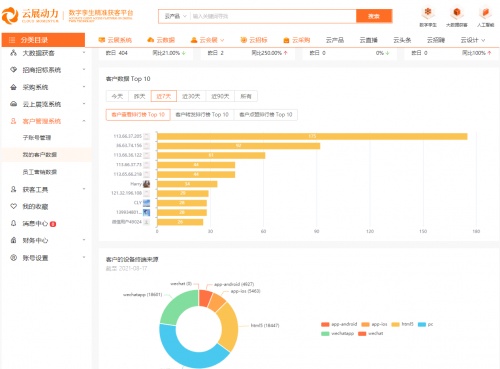The image size is (500, 369).
Task: Expand the 采购系统 sidebar section
Action: 84,87
